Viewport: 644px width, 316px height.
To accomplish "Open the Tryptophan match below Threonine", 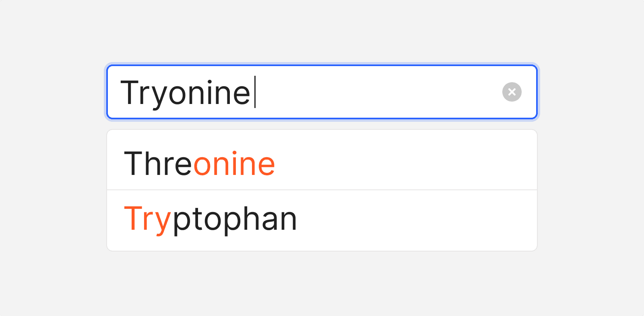I will 210,220.
